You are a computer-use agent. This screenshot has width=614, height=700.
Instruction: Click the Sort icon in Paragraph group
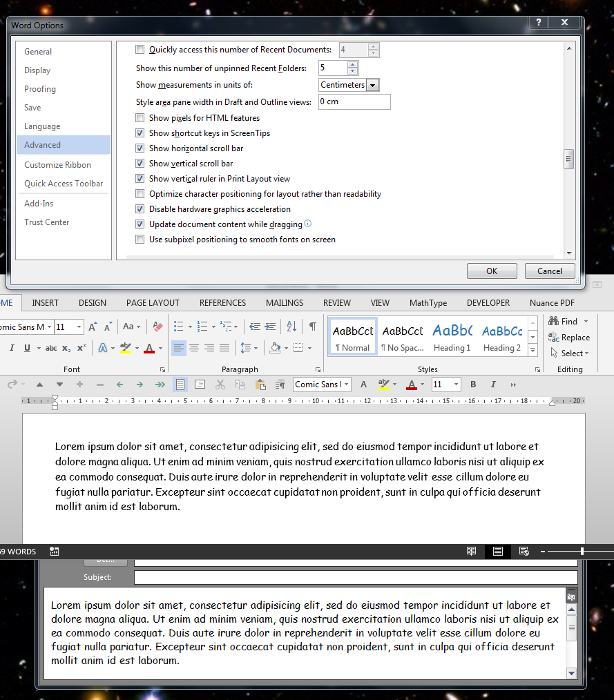click(x=289, y=326)
